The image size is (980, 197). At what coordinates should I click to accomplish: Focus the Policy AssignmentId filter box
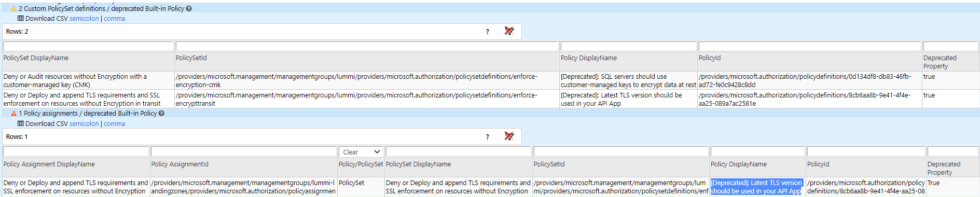click(x=244, y=151)
